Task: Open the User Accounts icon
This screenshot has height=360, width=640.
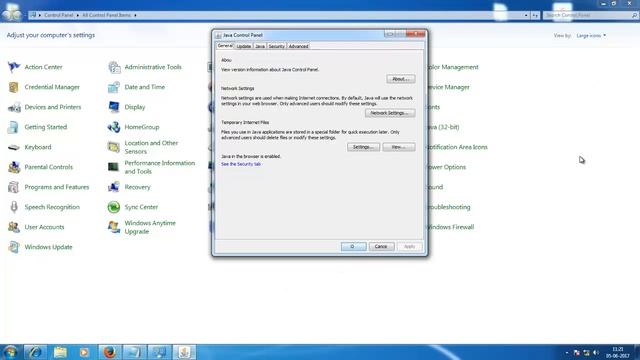Action: coord(14,227)
